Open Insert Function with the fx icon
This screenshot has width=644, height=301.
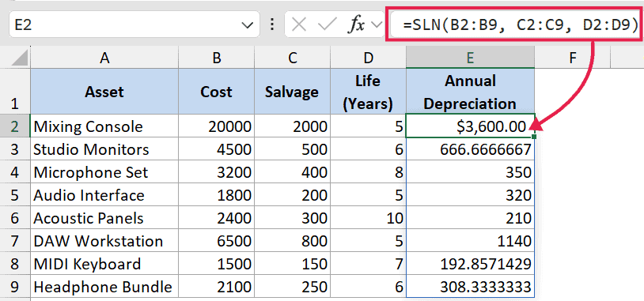tap(356, 25)
